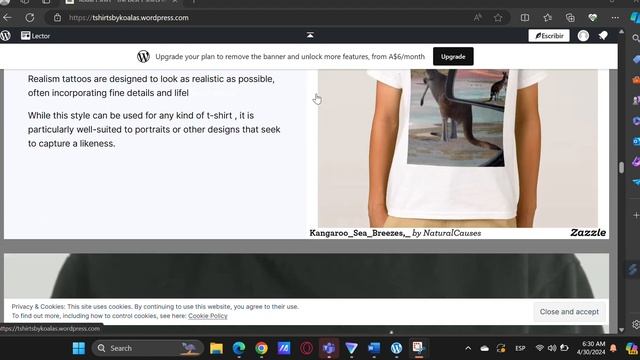Viewport: 640px width, 360px height.
Task: Open the Zazzle logo link
Action: 588,233
